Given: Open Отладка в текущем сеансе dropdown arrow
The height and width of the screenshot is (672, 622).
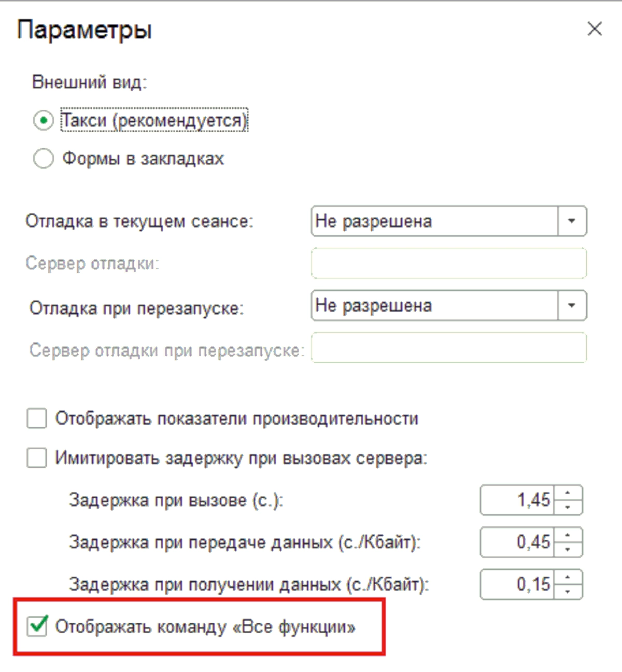Looking at the screenshot, I should pyautogui.click(x=572, y=221).
